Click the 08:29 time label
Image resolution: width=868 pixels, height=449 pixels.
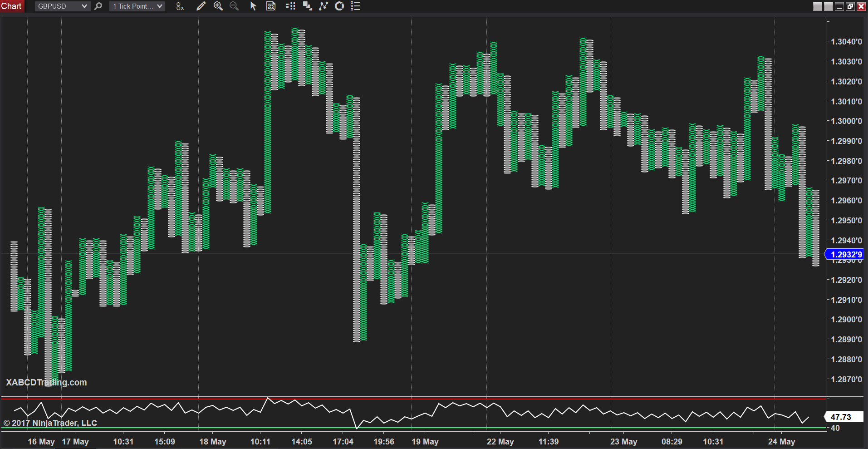(672, 442)
